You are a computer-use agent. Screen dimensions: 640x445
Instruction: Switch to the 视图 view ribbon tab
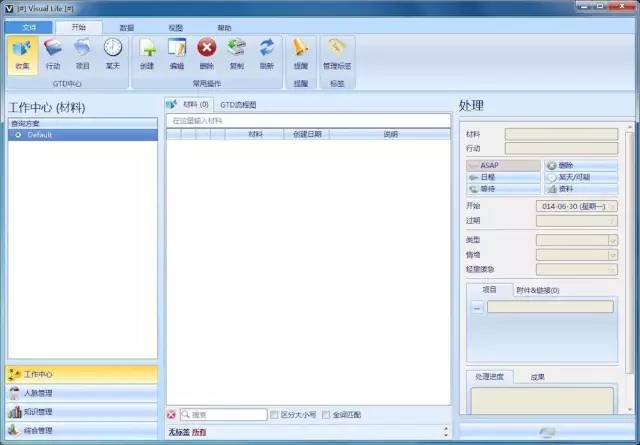176,28
